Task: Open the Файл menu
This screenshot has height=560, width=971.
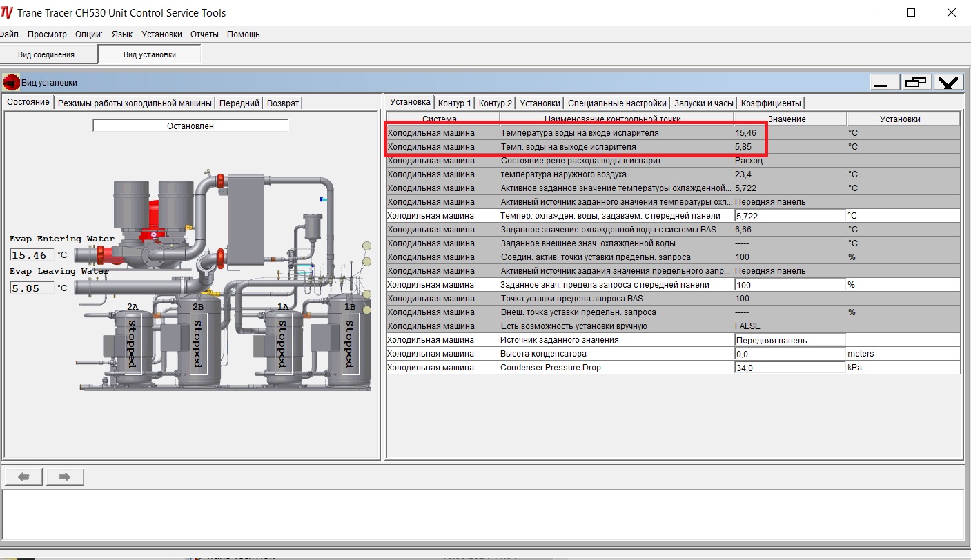Action: pyautogui.click(x=9, y=34)
